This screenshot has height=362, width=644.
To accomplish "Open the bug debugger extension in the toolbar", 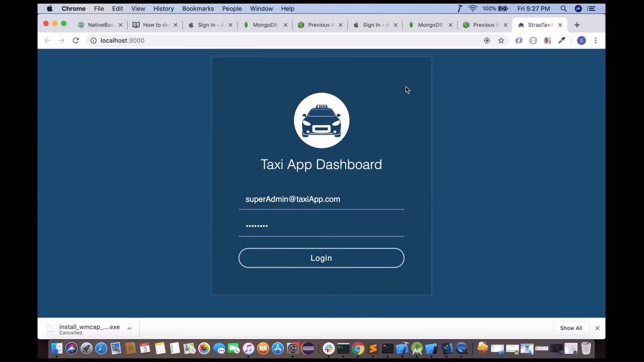I will (547, 40).
